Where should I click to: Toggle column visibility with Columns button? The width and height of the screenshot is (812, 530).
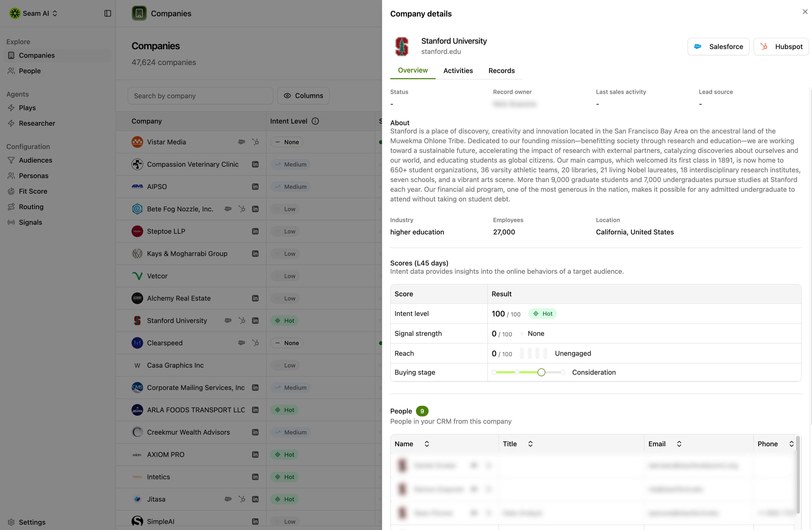(x=303, y=96)
